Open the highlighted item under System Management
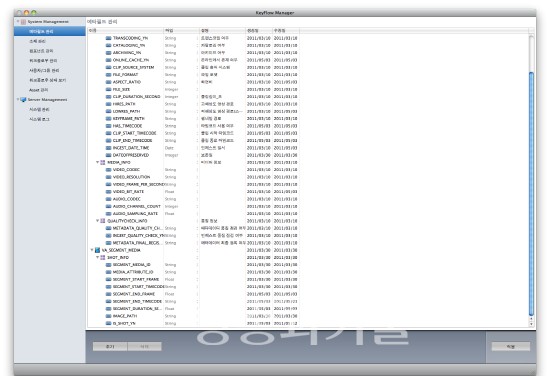The width and height of the screenshot is (550, 376). 50,32
